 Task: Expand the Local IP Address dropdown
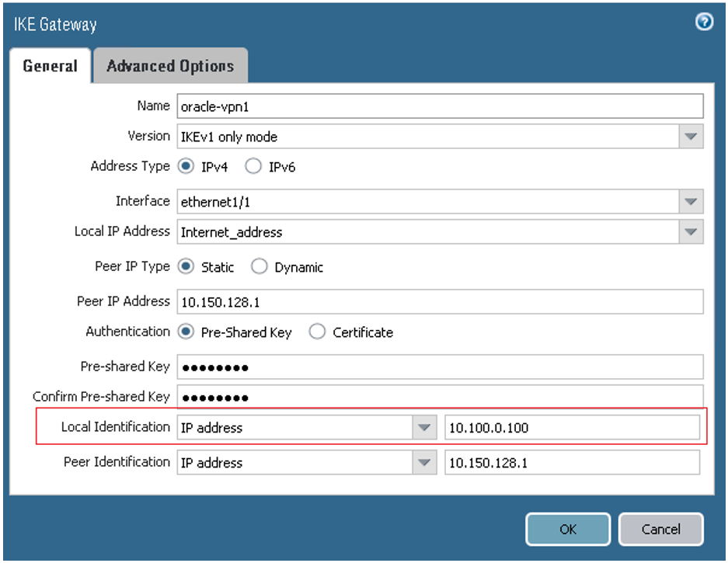[690, 231]
